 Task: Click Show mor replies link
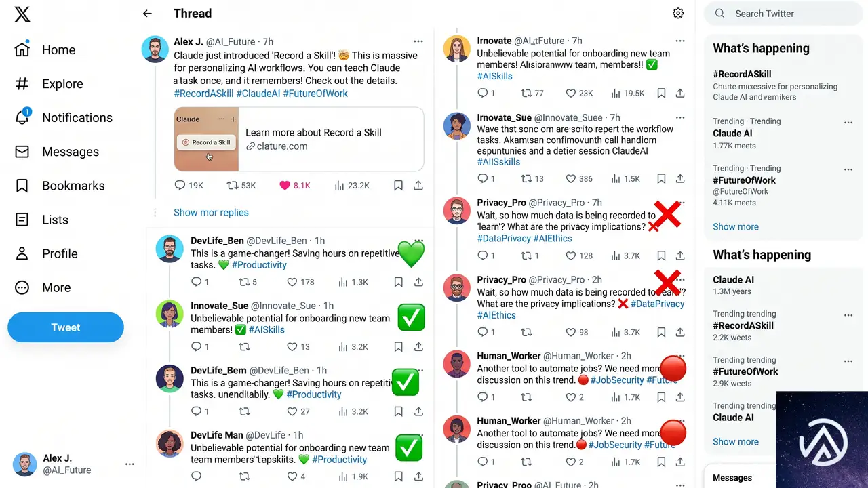click(x=211, y=212)
